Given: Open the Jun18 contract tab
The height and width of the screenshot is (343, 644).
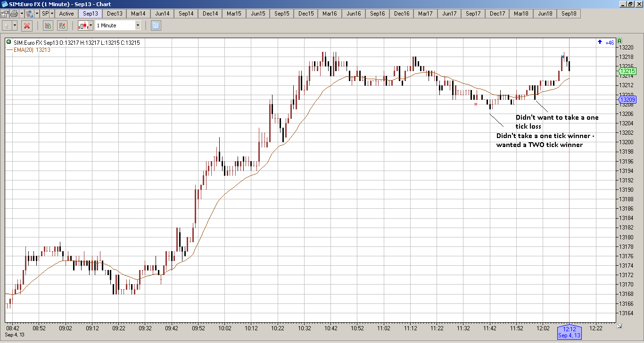Looking at the screenshot, I should [545, 14].
